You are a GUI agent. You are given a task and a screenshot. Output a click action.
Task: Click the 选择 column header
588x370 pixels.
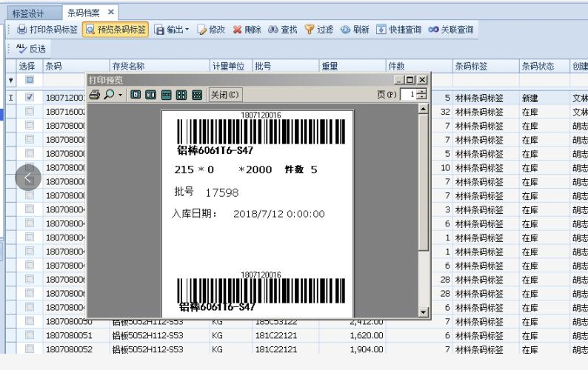point(30,67)
